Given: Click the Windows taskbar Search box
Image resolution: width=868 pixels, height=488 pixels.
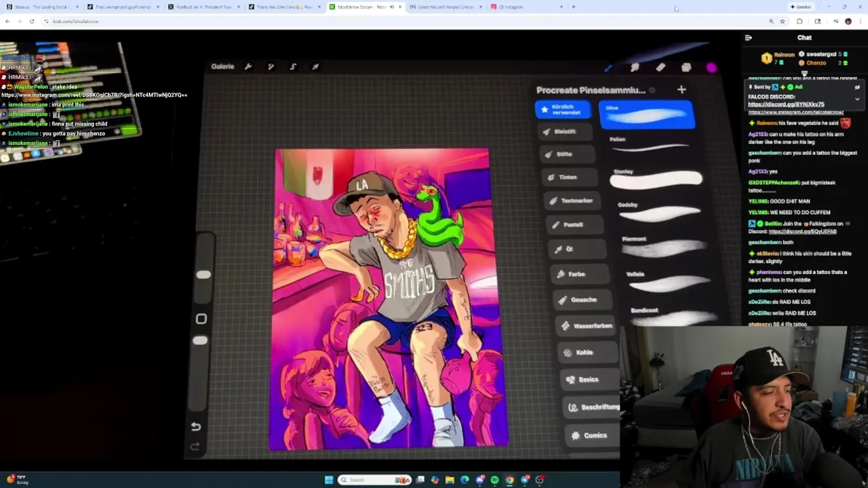Looking at the screenshot, I should 375,480.
